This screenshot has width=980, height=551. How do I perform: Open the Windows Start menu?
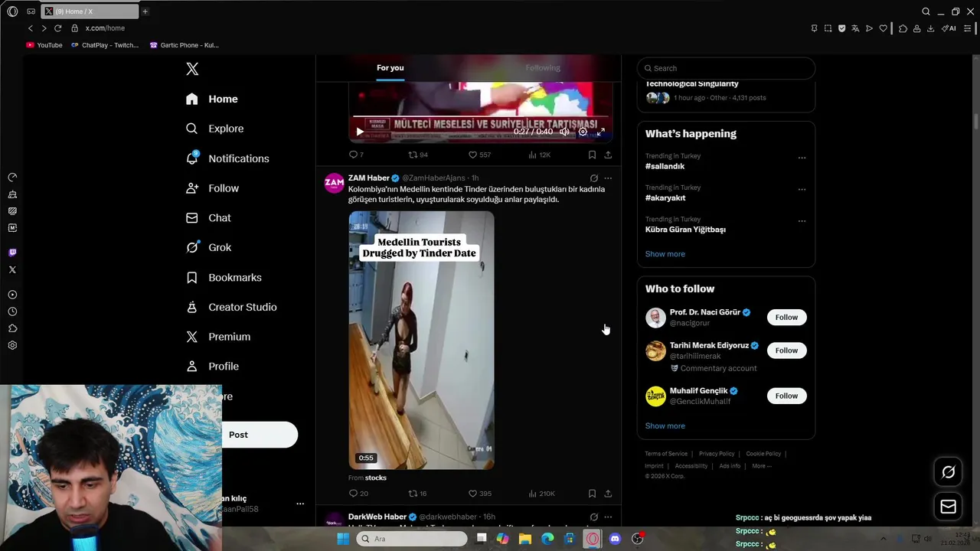click(343, 539)
